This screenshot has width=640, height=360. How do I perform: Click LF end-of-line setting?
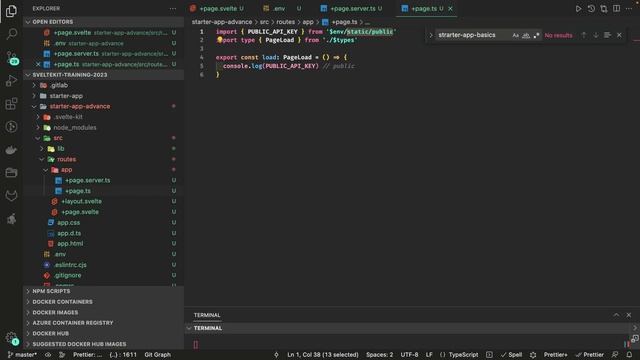pyautogui.click(x=429, y=355)
